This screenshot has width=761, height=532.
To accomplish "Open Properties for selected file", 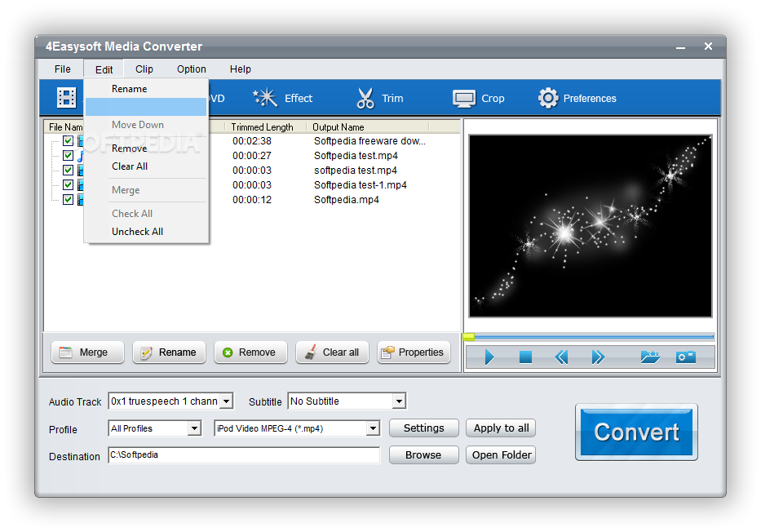I will pyautogui.click(x=414, y=352).
